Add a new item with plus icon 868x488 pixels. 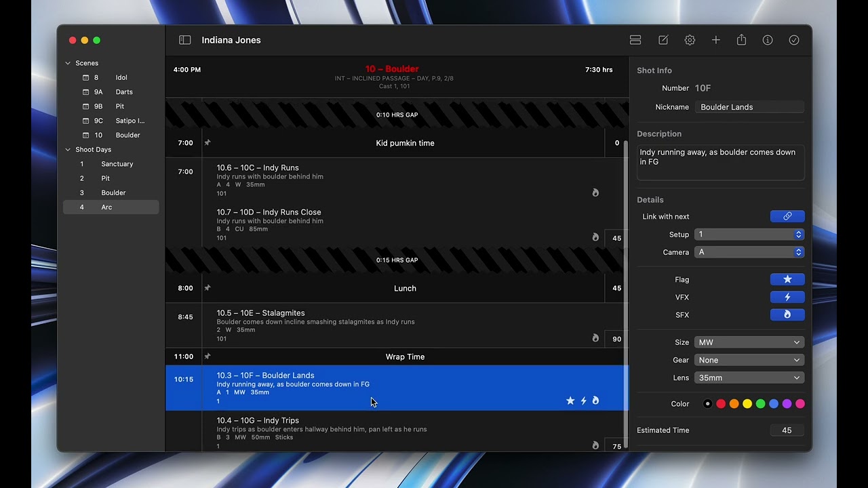coord(715,40)
